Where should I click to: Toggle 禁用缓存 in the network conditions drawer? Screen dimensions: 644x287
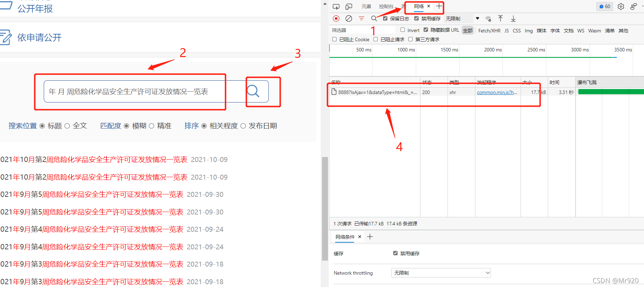[395, 253]
